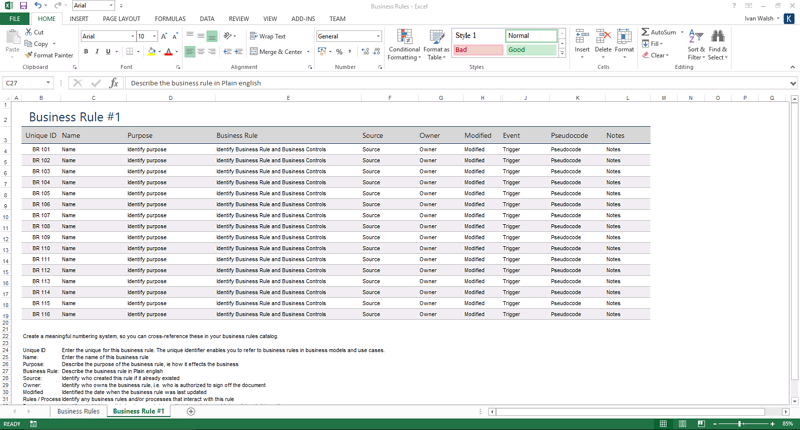
Task: Click the Redo arrow icon
Action: point(57,6)
